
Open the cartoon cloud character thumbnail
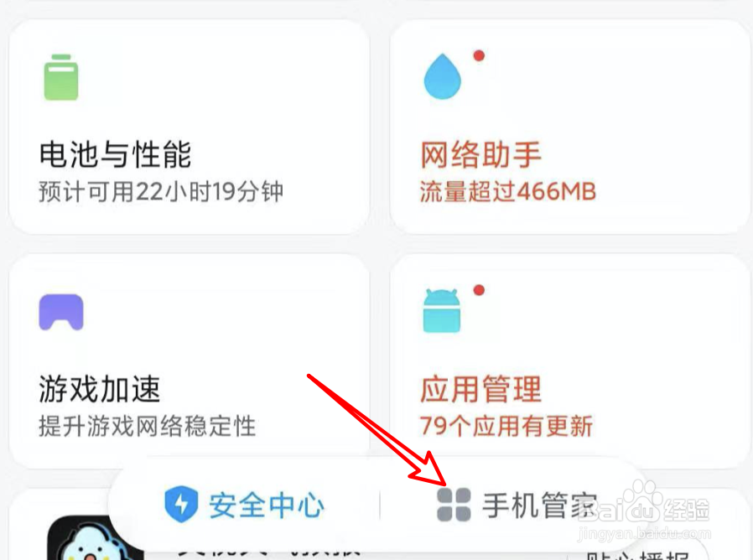(94, 538)
